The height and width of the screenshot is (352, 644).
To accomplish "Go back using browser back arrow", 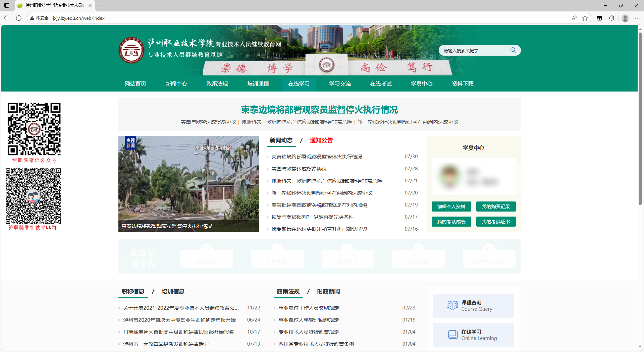I will [x=7, y=18].
